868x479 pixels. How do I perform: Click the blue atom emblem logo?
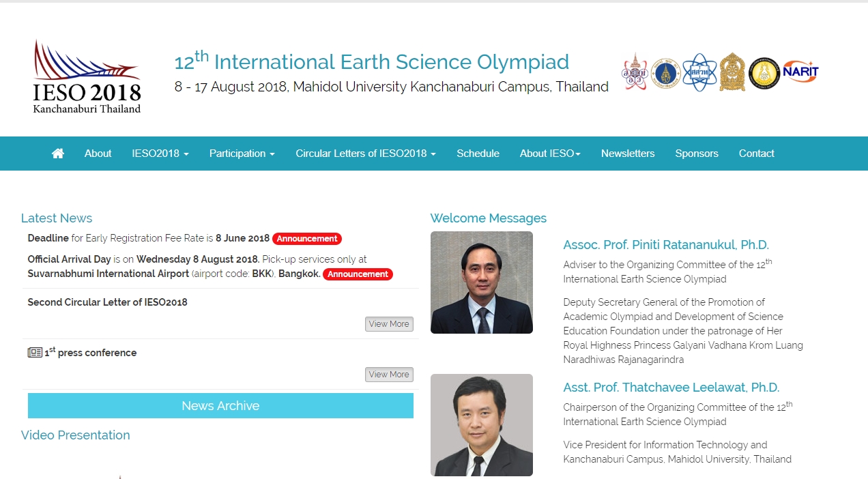pyautogui.click(x=699, y=72)
